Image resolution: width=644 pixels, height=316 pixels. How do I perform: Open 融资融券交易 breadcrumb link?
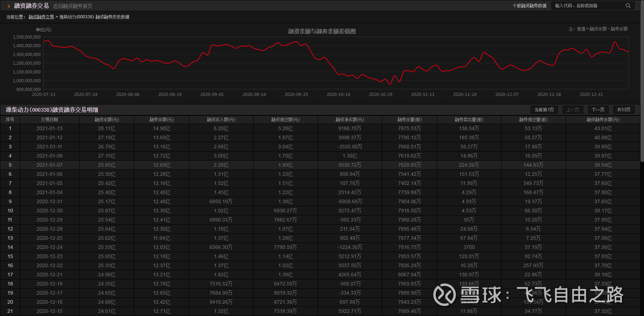pos(42,17)
